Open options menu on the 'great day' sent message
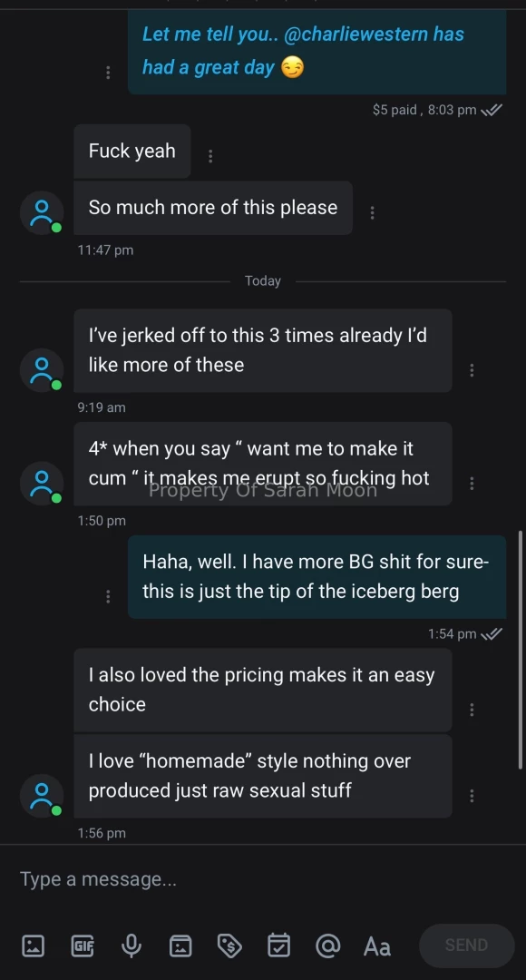 [108, 72]
